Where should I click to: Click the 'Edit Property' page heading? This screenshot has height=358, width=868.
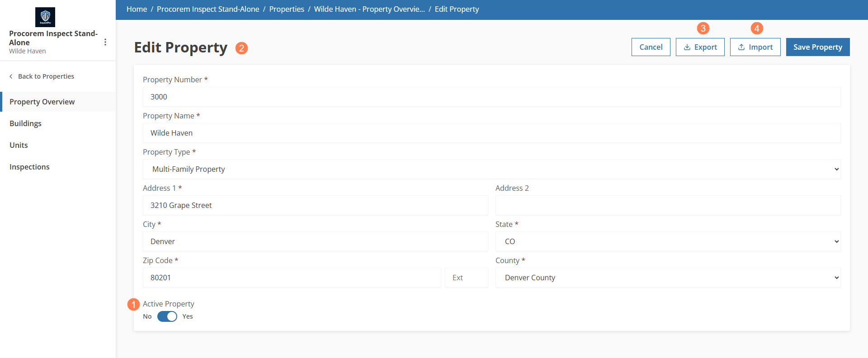click(181, 47)
